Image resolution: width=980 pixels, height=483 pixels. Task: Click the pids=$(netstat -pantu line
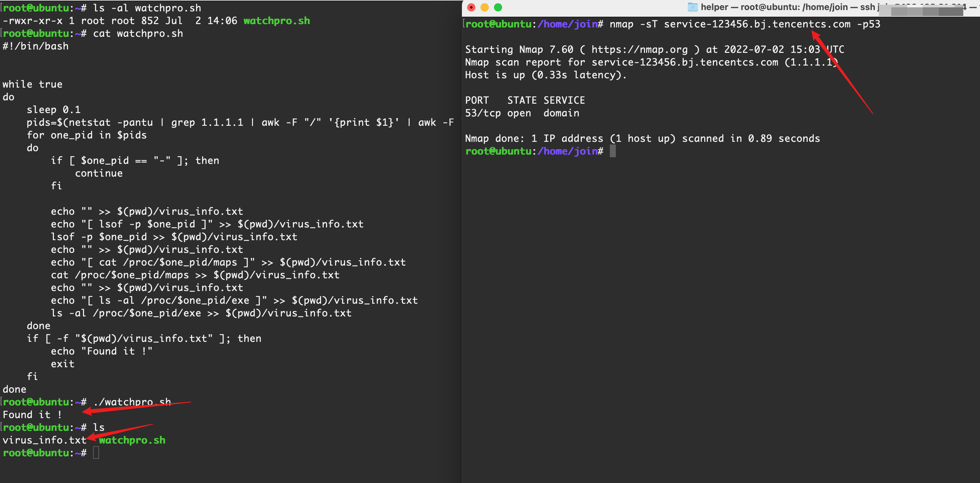[89, 122]
